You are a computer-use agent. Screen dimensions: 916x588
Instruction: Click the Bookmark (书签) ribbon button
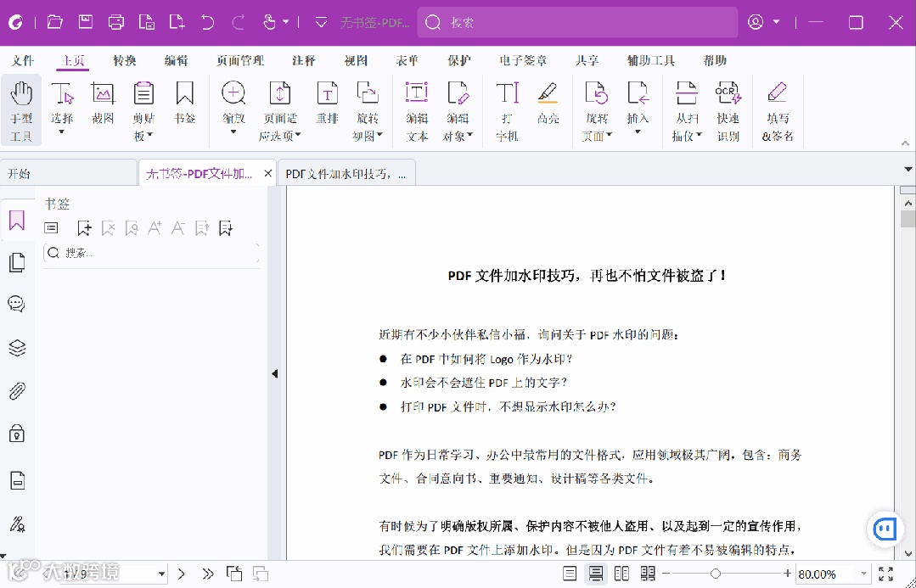(x=184, y=104)
